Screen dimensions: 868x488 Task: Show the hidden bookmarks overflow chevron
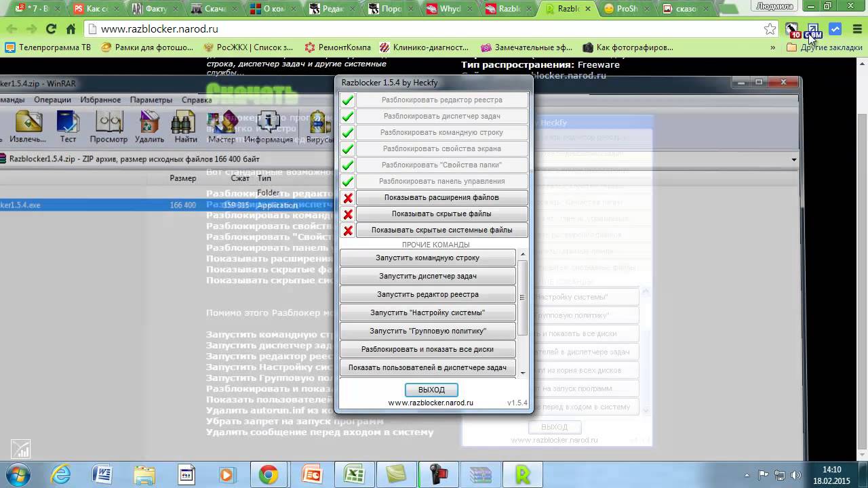point(772,48)
